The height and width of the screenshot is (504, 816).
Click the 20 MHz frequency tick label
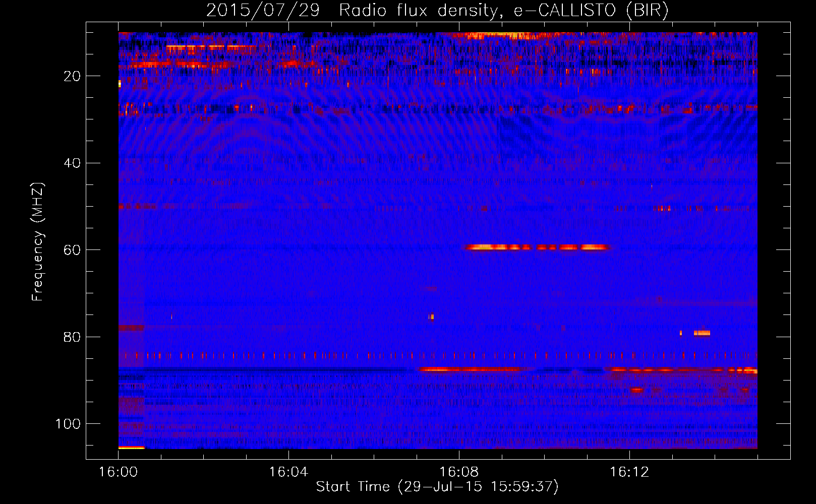pos(72,76)
